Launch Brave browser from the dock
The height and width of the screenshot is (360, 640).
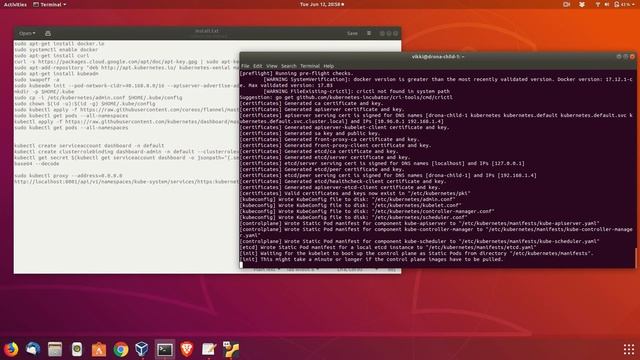[187, 349]
